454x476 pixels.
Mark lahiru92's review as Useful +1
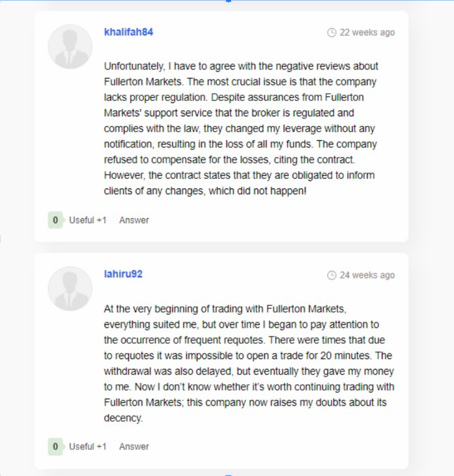coord(88,446)
